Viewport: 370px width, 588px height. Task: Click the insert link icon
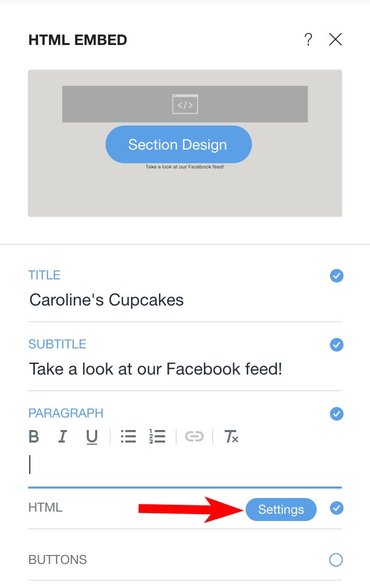click(x=194, y=436)
